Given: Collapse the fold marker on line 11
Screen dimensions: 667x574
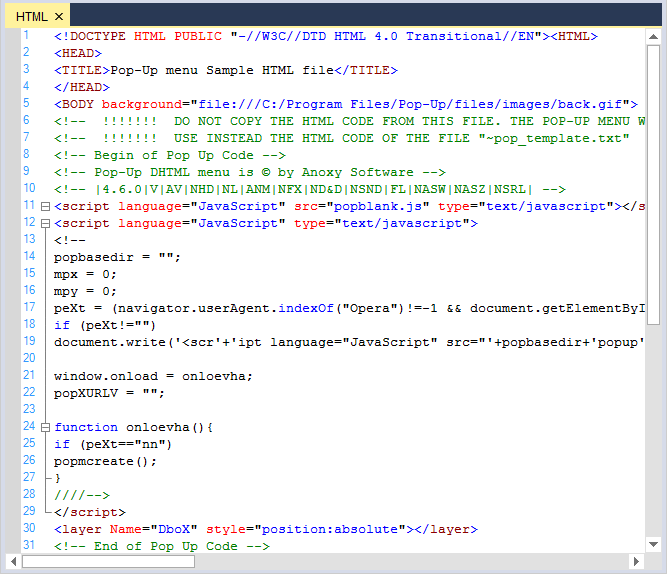Looking at the screenshot, I should (x=45, y=207).
